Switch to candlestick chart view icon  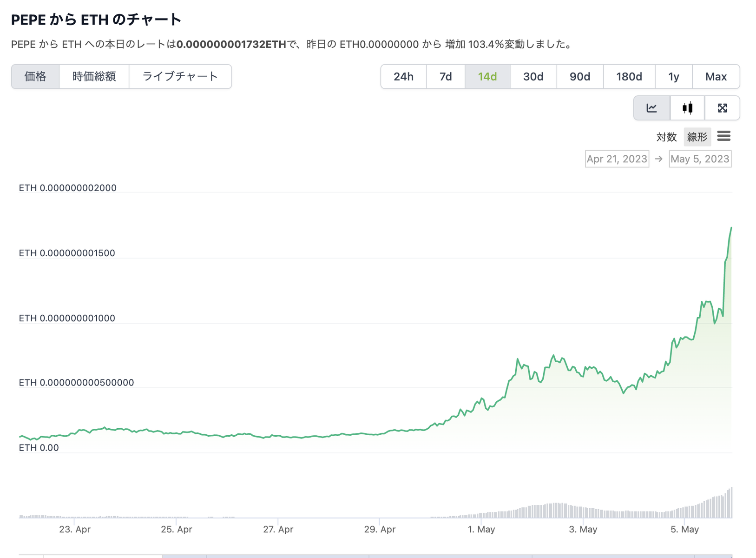(x=687, y=108)
